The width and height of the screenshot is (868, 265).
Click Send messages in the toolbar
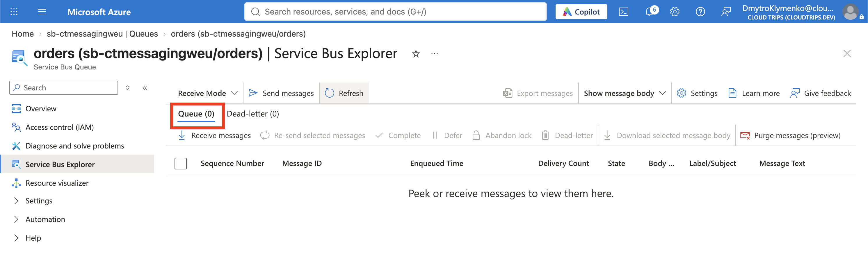pos(281,93)
